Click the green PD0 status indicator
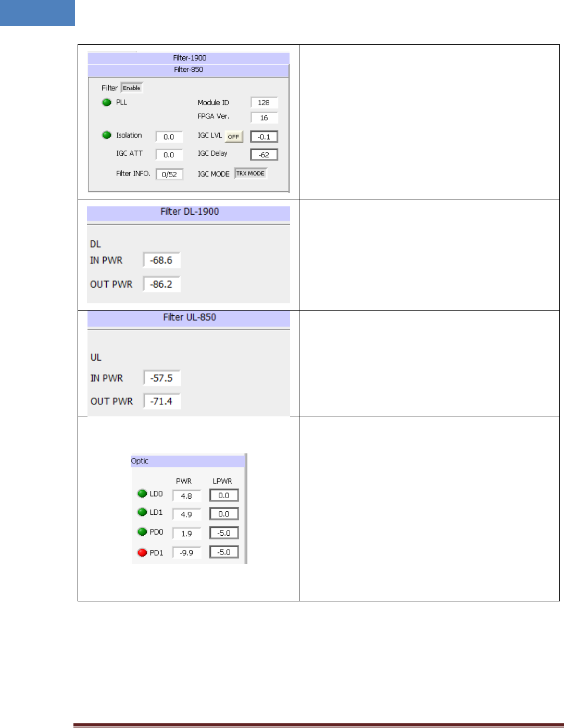This screenshot has width=564, height=728. (142, 532)
